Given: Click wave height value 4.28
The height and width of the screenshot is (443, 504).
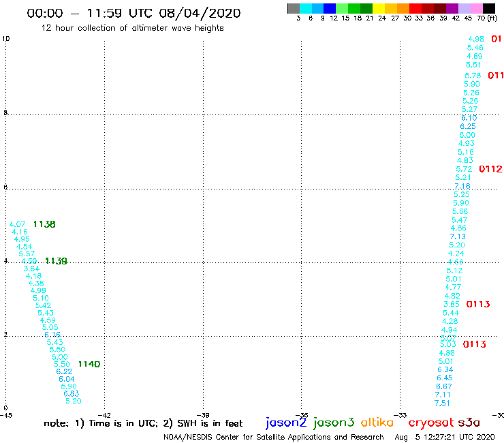Looking at the screenshot, I should (x=450, y=322).
